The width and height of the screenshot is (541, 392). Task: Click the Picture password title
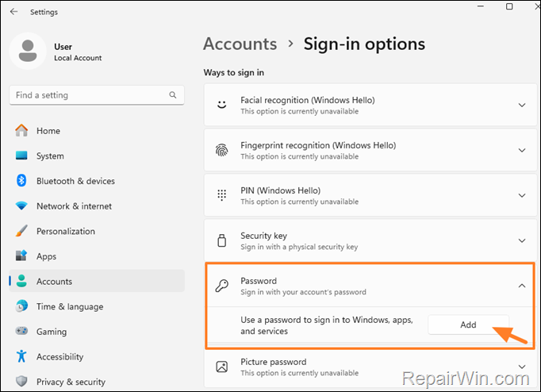point(273,362)
